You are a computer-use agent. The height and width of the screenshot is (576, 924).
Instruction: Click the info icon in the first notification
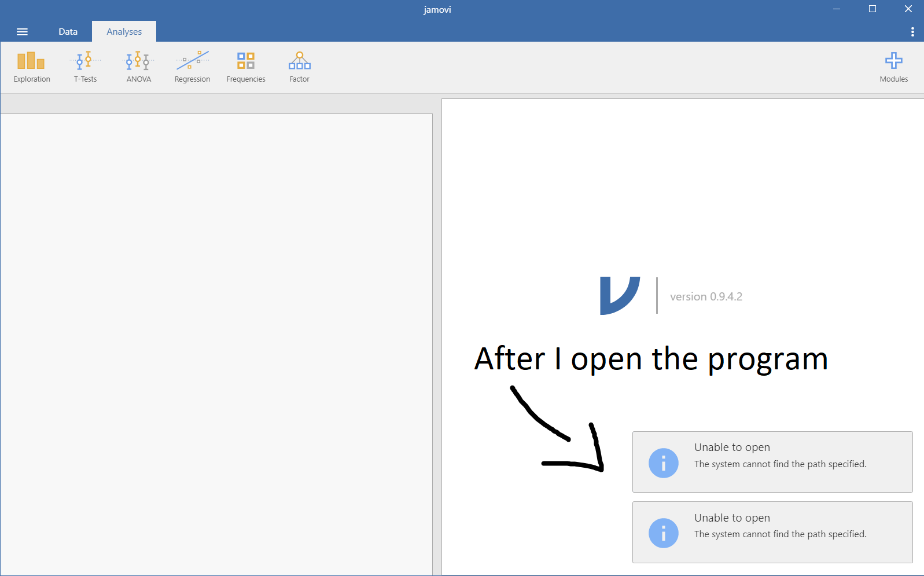tap(663, 463)
